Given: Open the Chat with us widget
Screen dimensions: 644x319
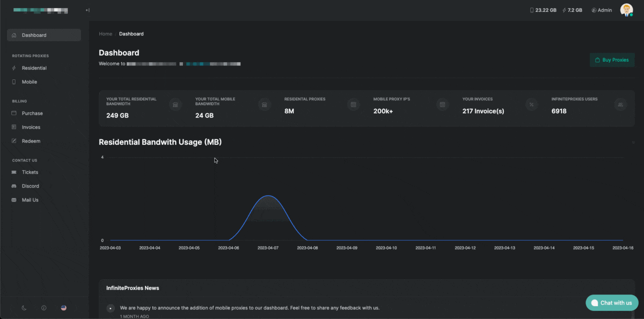Looking at the screenshot, I should (x=612, y=303).
